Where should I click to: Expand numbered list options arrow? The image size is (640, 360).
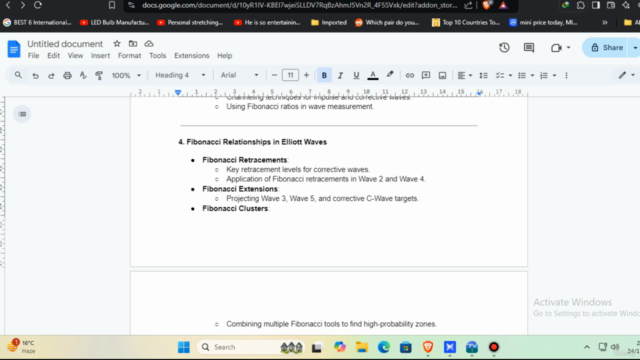[x=554, y=76]
